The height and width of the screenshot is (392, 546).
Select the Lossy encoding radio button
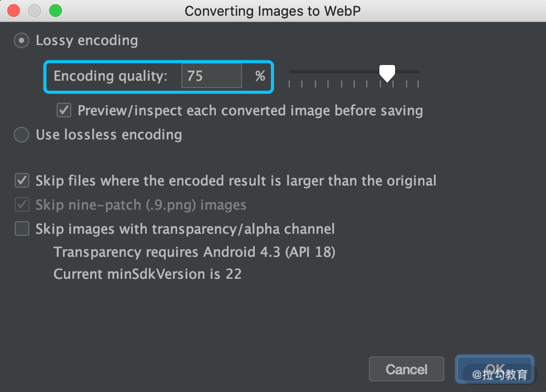tap(21, 41)
